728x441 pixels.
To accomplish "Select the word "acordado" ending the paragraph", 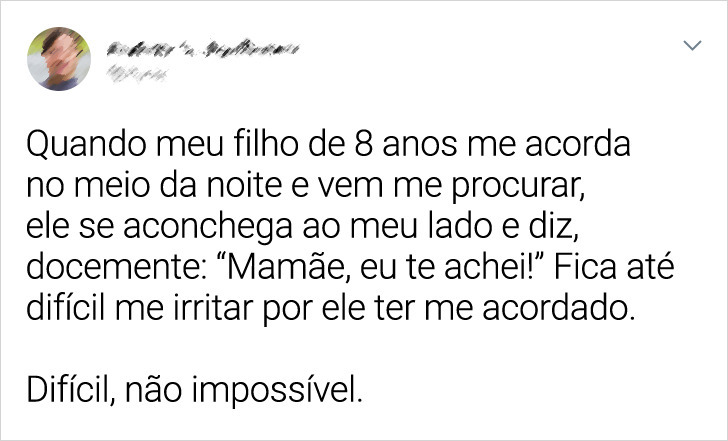I will pyautogui.click(x=559, y=308).
